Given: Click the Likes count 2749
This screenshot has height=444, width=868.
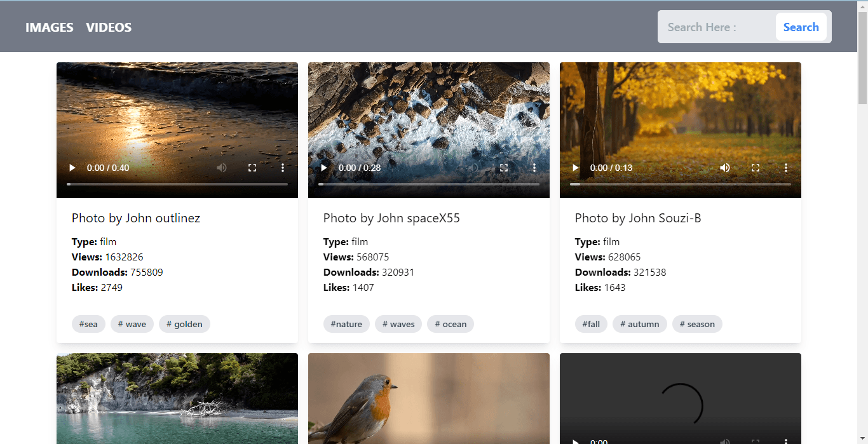Looking at the screenshot, I should pyautogui.click(x=112, y=288).
